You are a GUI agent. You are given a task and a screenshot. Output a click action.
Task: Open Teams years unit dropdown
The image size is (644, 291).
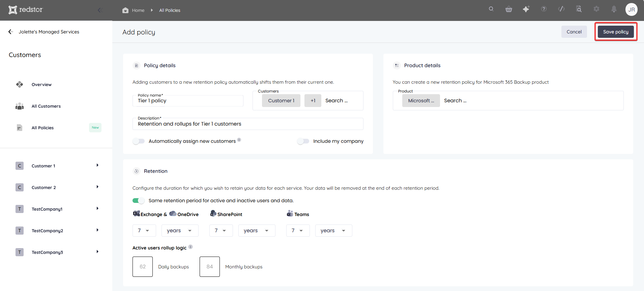(334, 231)
